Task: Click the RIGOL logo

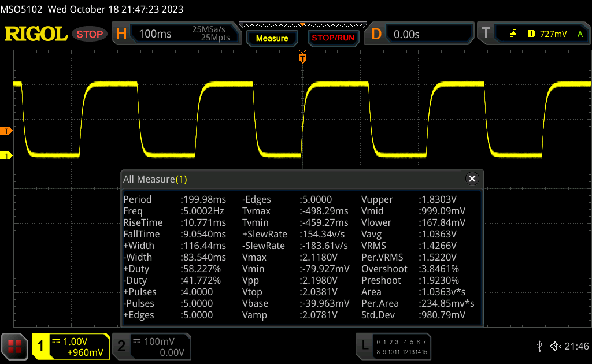Action: pos(36,34)
